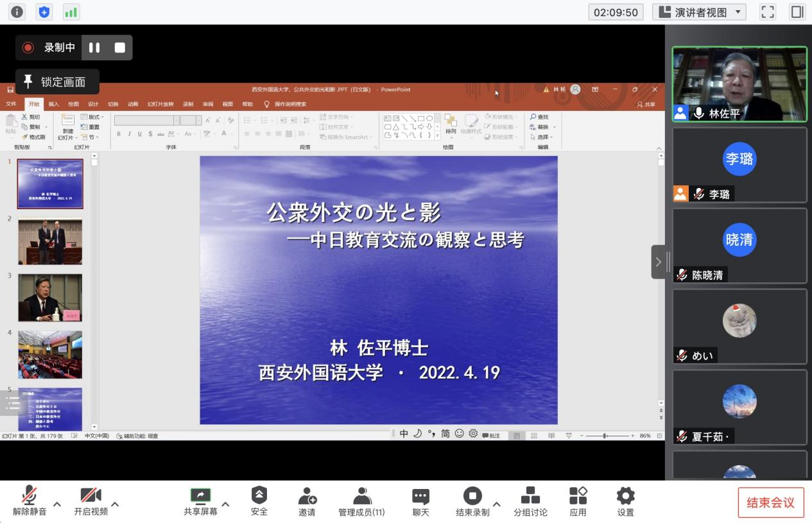Click End Meeting (结束会议) button

pos(770,502)
